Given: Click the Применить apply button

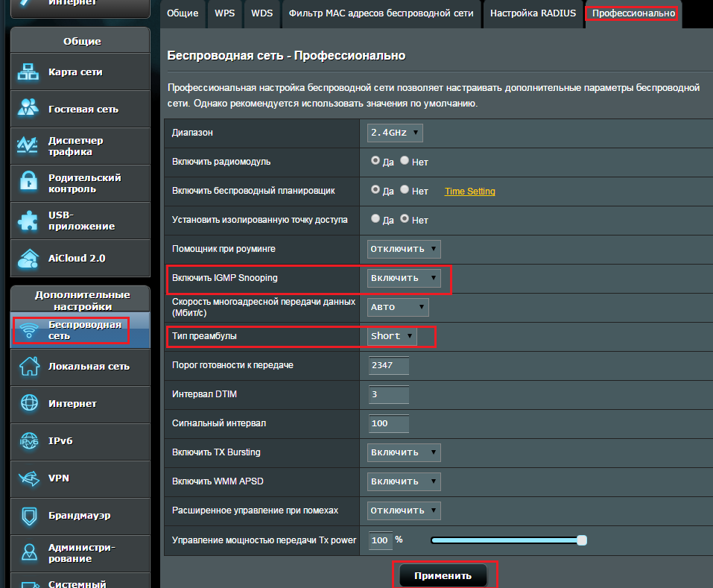Looking at the screenshot, I should click(x=443, y=575).
